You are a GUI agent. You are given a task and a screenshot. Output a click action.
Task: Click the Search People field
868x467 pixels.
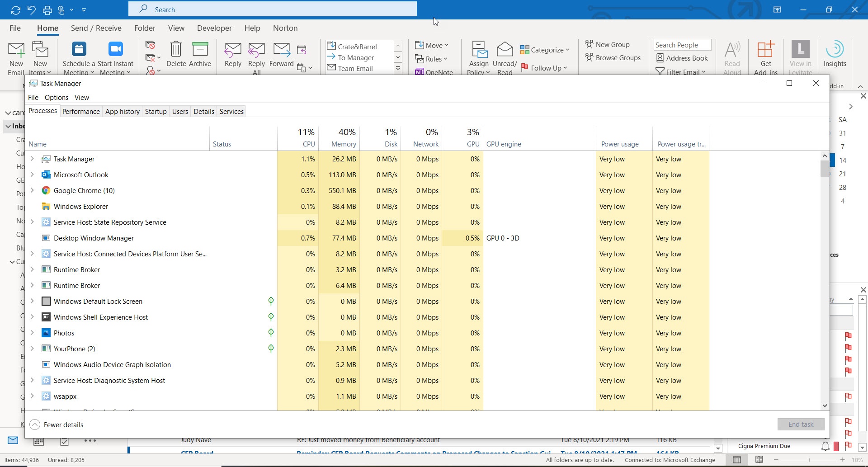[682, 45]
